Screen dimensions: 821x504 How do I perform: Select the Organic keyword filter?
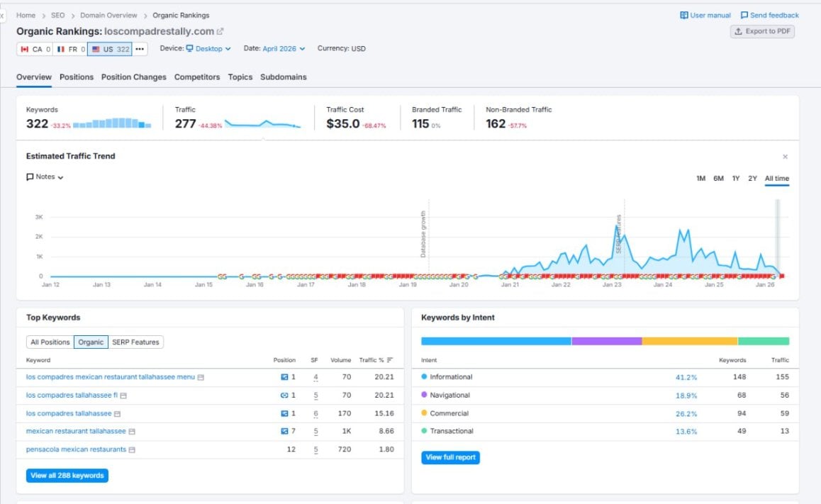click(91, 342)
